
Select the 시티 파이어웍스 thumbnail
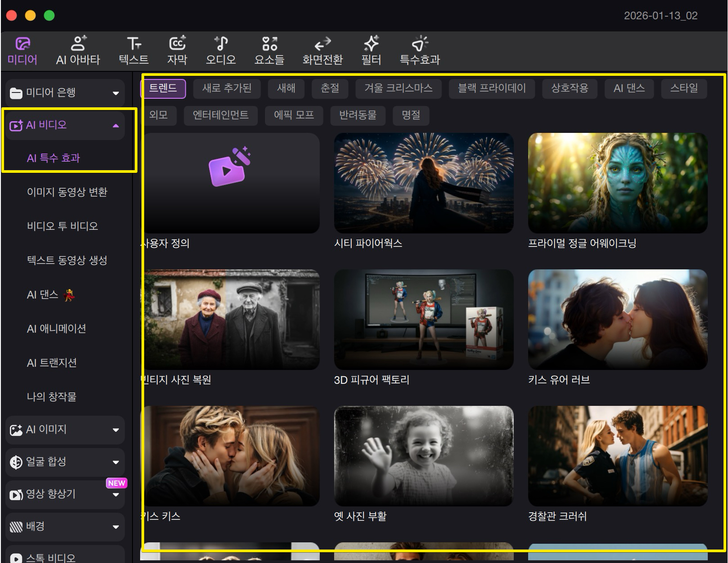424,183
